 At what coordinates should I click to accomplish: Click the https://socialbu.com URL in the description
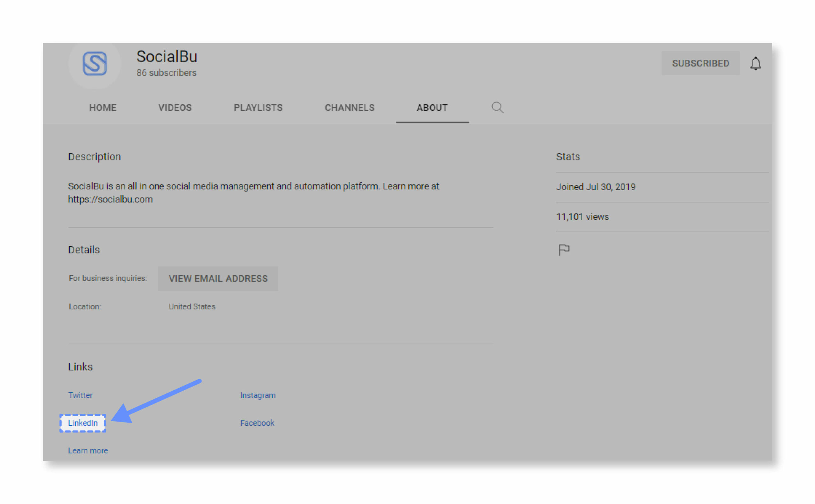pos(110,199)
